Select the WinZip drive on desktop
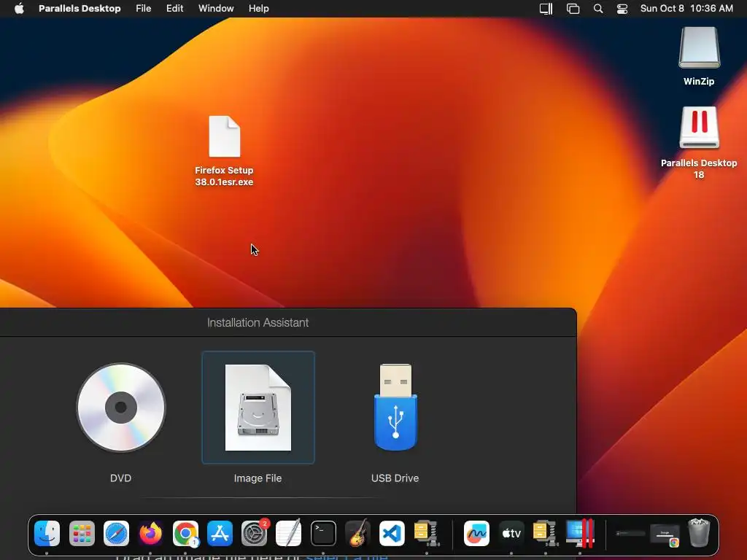747x560 pixels. [699, 56]
